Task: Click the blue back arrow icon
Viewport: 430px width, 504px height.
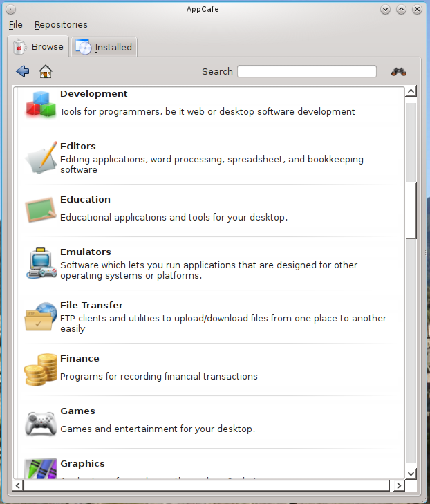Action: point(23,71)
